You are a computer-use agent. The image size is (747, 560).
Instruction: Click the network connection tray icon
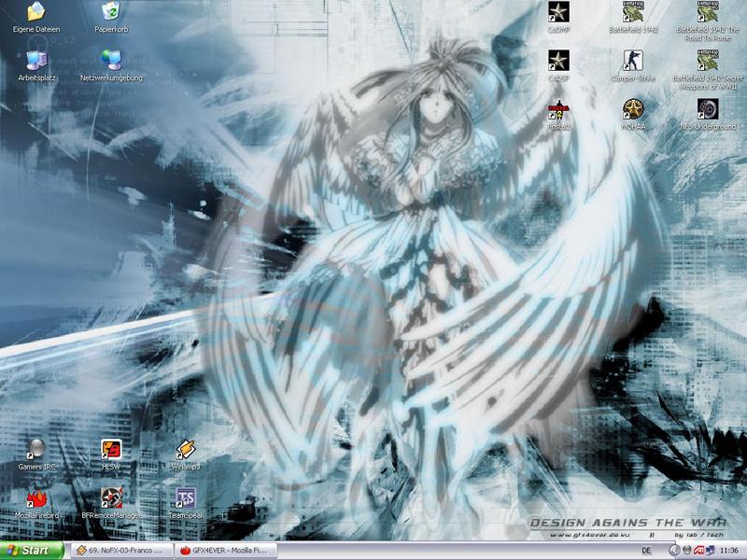coord(711,551)
